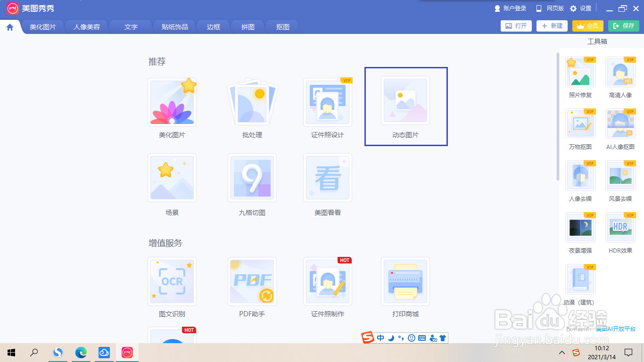Select HDR效果 in the toolbox
644x362 pixels.
[x=620, y=228]
